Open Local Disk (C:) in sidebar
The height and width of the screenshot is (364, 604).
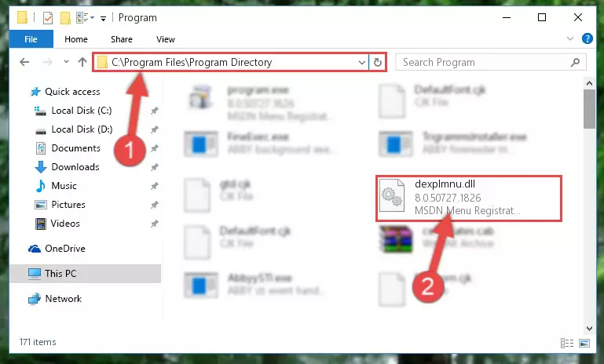[x=81, y=111]
